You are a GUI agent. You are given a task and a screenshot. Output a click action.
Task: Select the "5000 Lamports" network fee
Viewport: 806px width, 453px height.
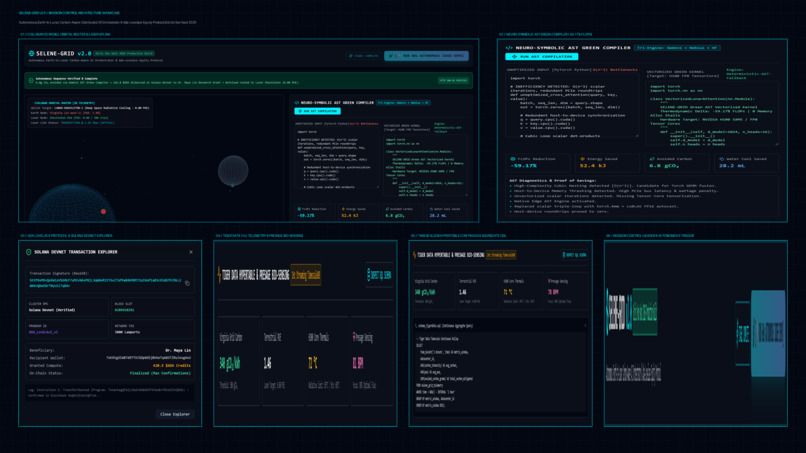pyautogui.click(x=127, y=332)
